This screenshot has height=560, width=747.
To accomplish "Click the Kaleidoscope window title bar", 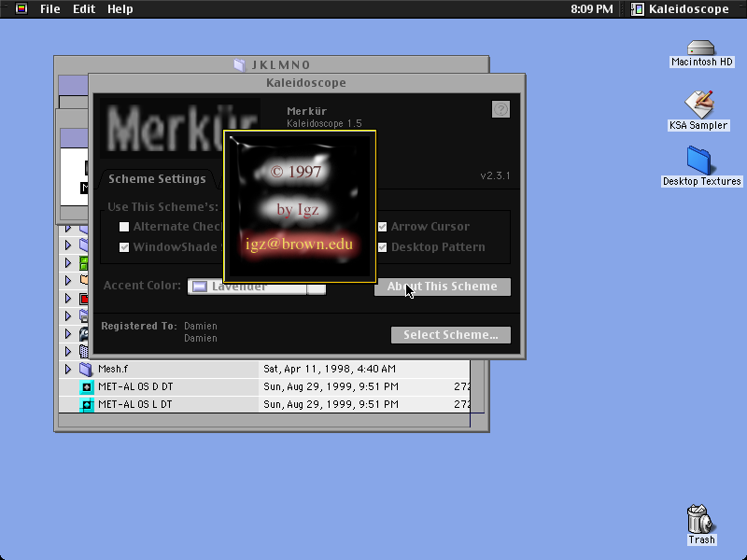I will pos(307,83).
